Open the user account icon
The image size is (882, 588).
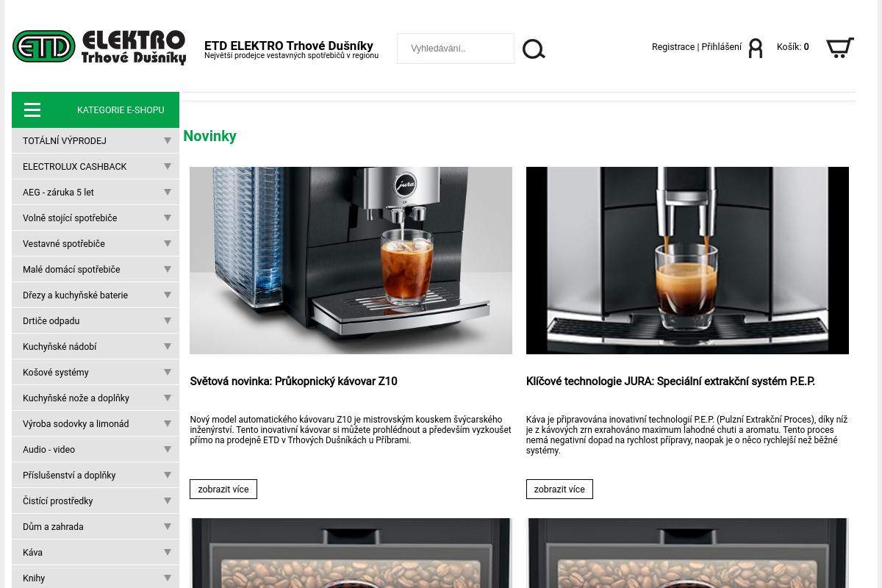point(756,49)
